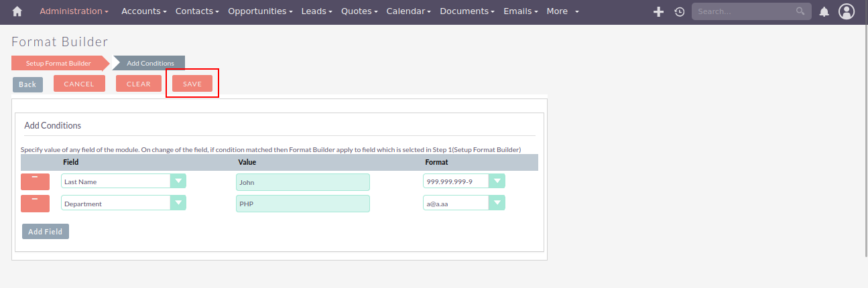Click the Home icon in navbar

click(x=17, y=11)
